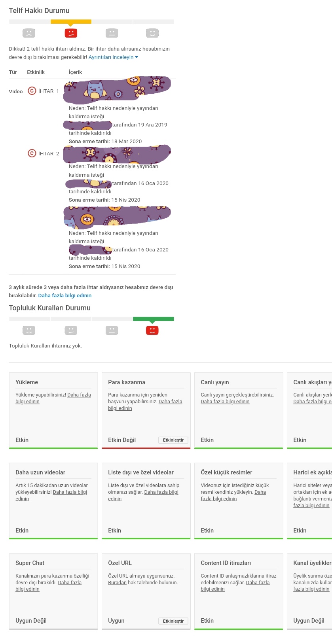
Task: Click the last happy face icon in copyright status row
Action: tap(152, 33)
